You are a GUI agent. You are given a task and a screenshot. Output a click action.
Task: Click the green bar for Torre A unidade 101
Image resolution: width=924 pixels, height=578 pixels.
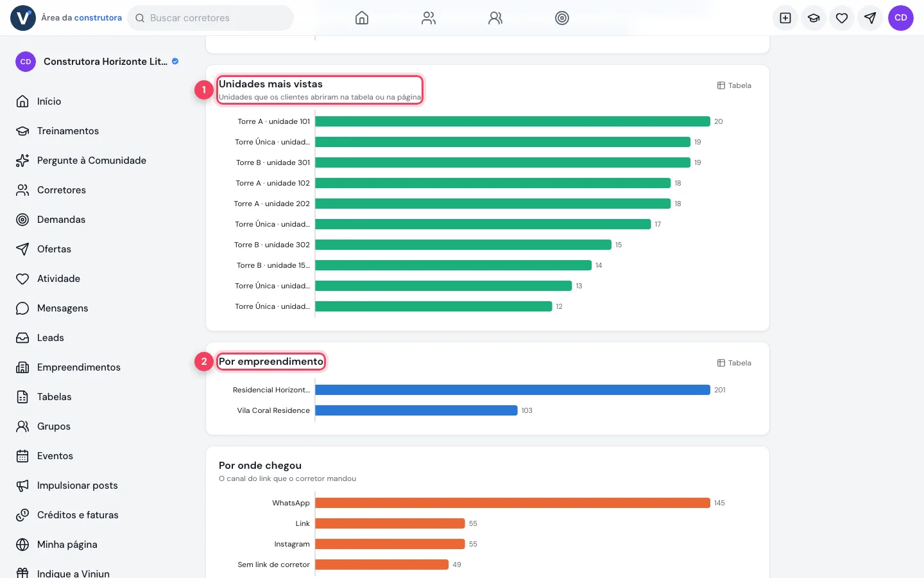pos(513,121)
